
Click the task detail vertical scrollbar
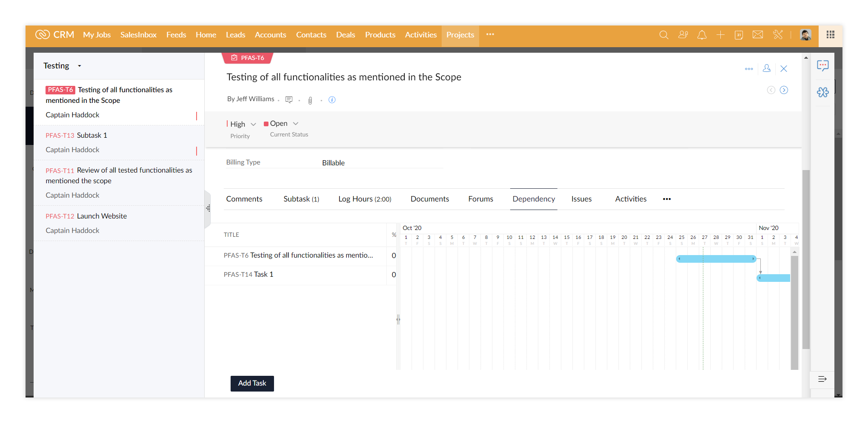coord(805,259)
